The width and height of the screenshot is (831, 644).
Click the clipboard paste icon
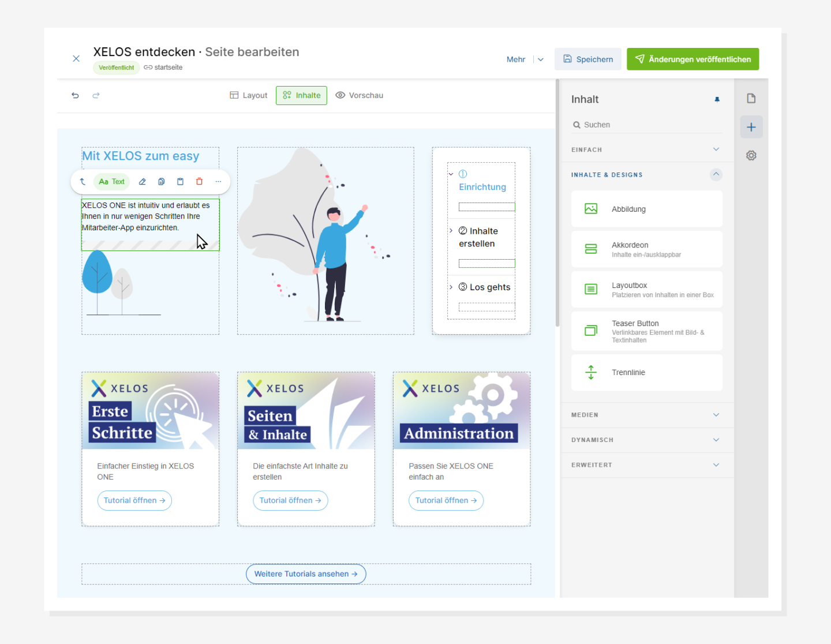pyautogui.click(x=180, y=181)
